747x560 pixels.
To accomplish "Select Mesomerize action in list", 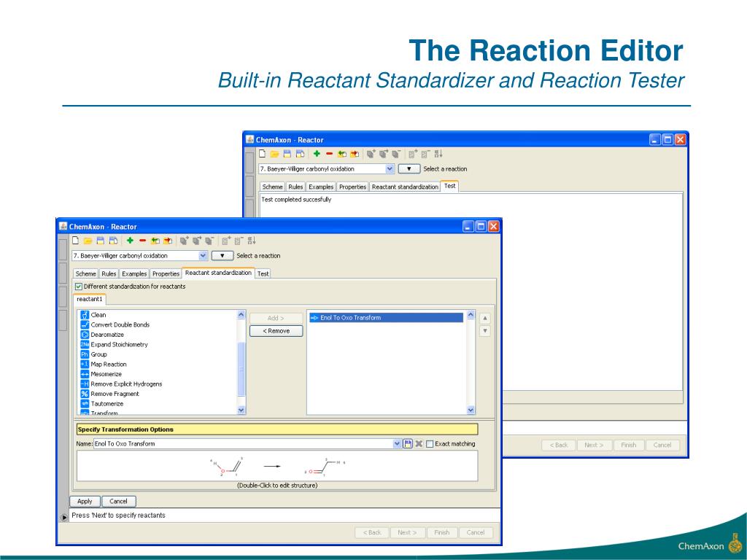I will 101,374.
